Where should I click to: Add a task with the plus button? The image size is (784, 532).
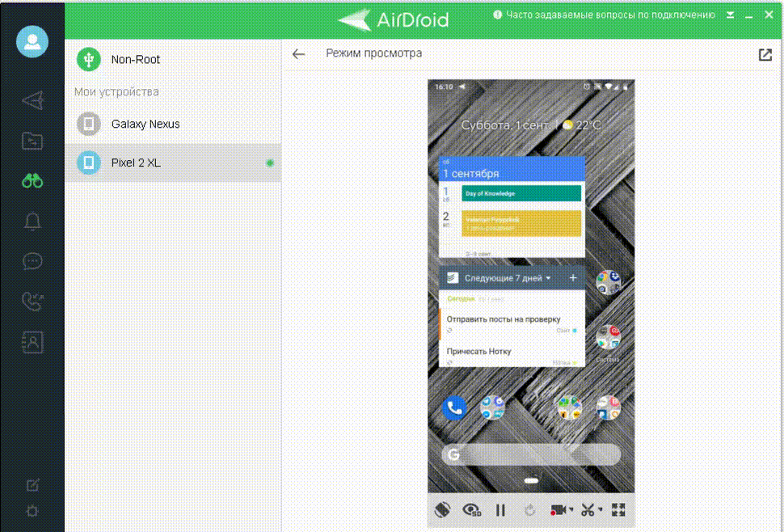click(x=573, y=277)
